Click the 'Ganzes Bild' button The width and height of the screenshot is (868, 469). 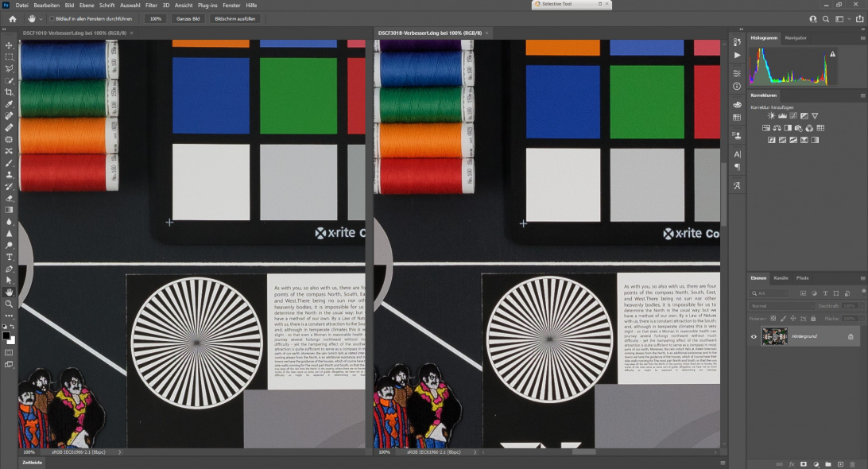(188, 18)
